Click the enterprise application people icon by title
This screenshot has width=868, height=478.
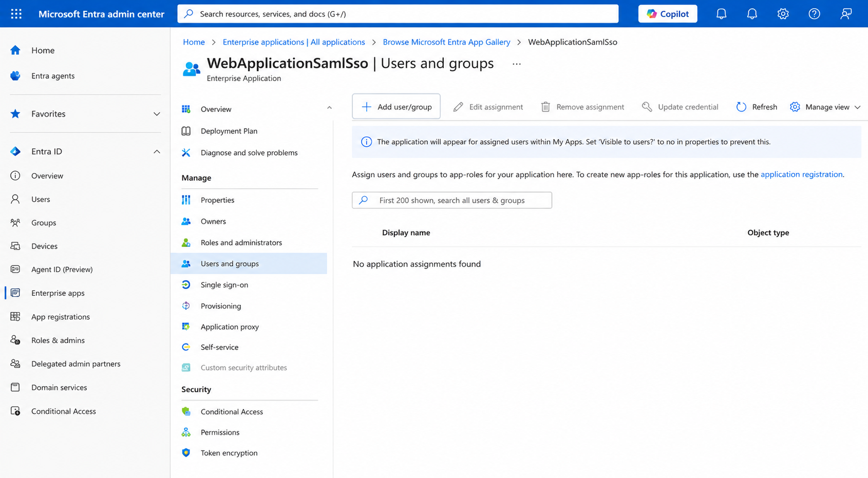pyautogui.click(x=192, y=69)
